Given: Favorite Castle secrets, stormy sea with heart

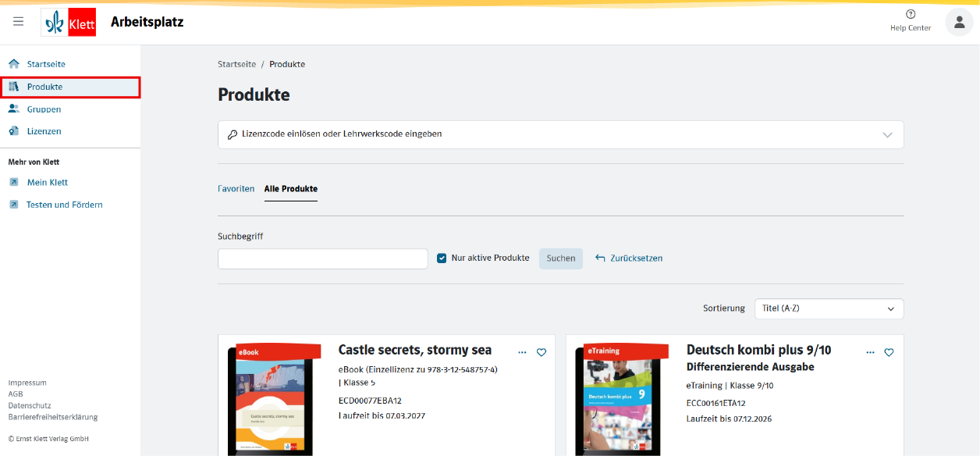Looking at the screenshot, I should point(541,353).
